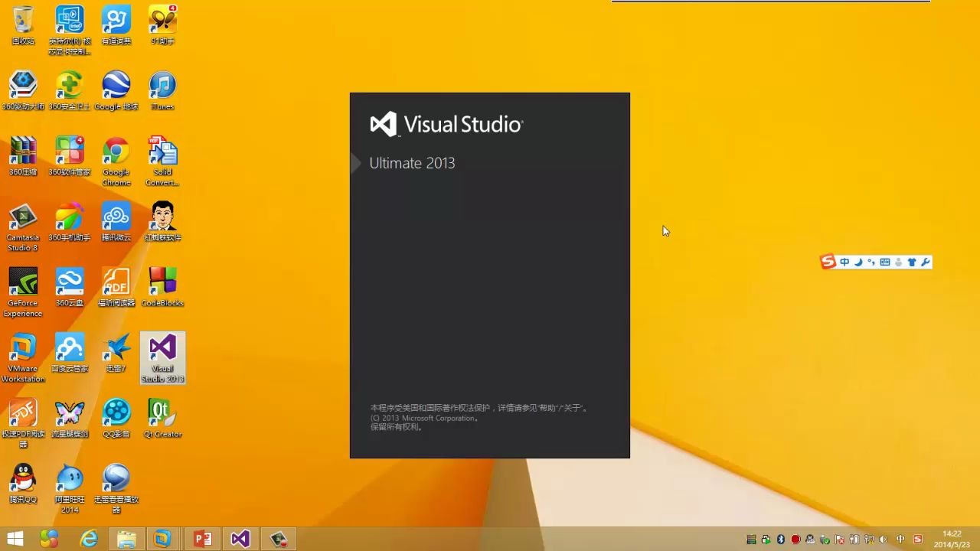Image resolution: width=980 pixels, height=551 pixels.
Task: Open the 福昕阅读器 (Foxit Reader) shortcut
Action: 116,288
